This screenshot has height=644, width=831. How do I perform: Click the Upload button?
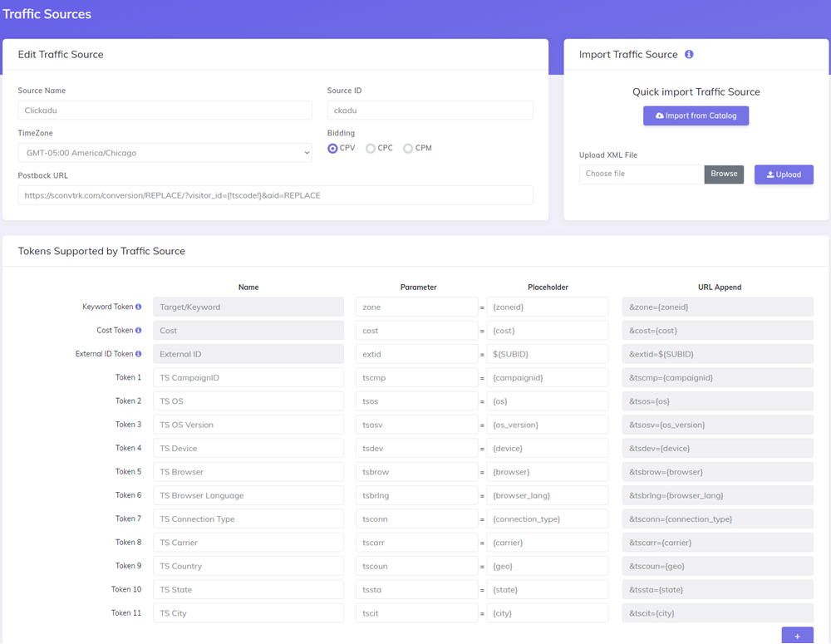coord(784,175)
